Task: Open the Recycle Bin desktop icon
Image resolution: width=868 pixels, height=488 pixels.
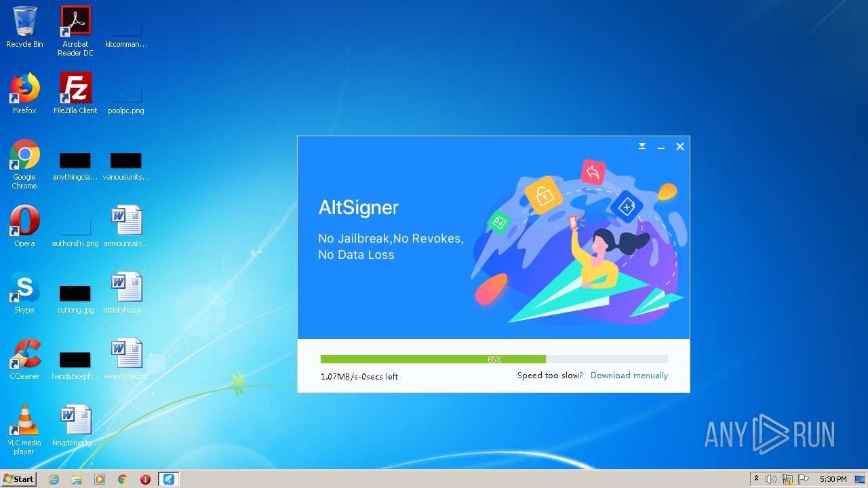Action: tap(24, 27)
